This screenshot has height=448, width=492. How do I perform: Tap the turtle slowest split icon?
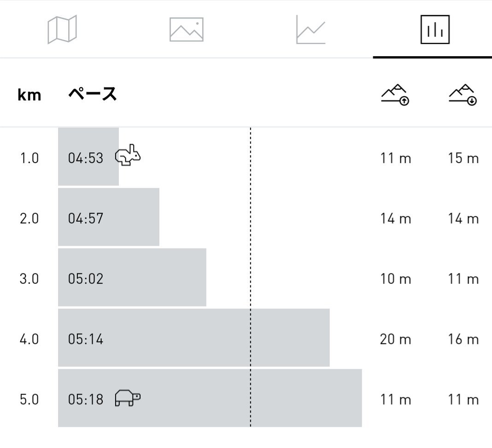click(x=128, y=398)
